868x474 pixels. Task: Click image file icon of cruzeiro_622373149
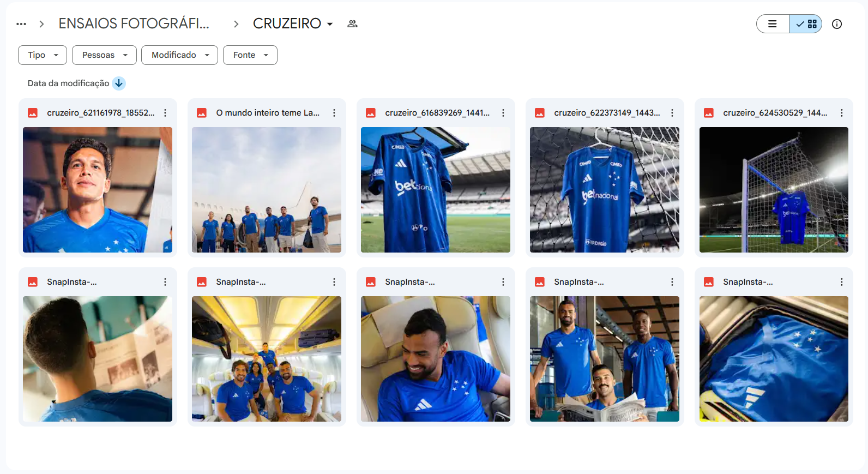(540, 113)
